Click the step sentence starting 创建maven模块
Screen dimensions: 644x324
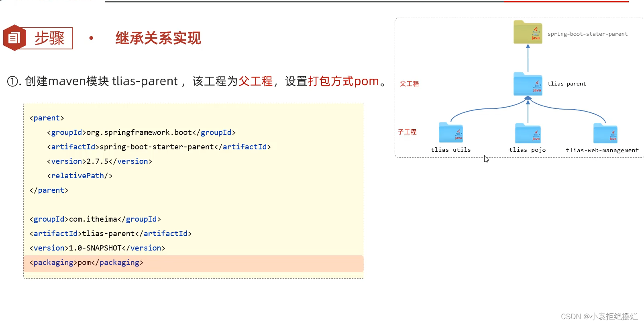(x=197, y=82)
